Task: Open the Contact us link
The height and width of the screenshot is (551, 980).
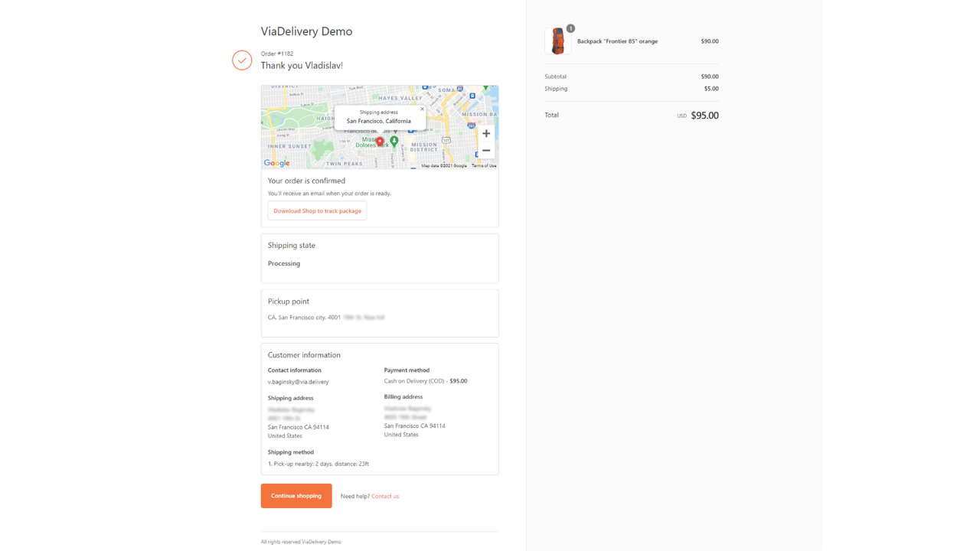Action: pos(385,496)
